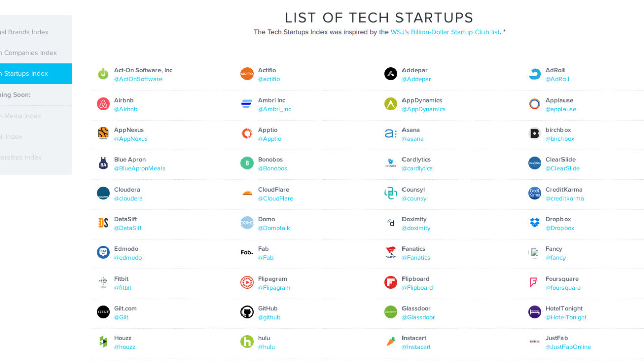Viewport: 644px width, 362px height.
Task: Open the @HotelTonight handle link
Action: point(566,317)
